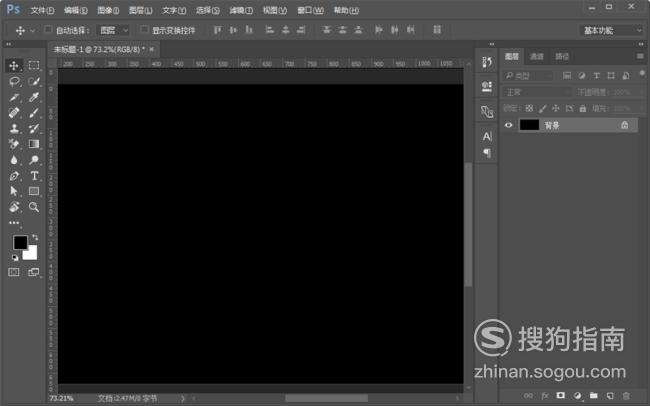Select the Pen tool
The width and height of the screenshot is (650, 406).
14,175
